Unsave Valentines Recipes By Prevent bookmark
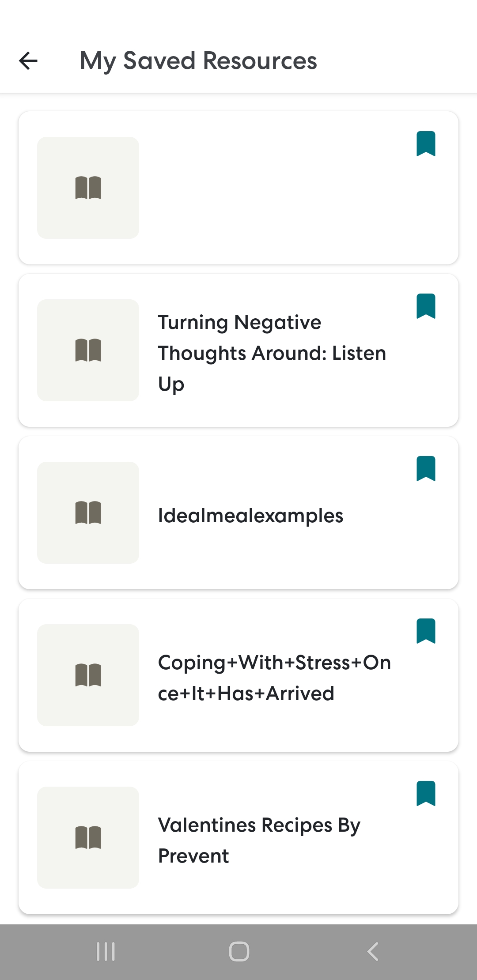This screenshot has height=980, width=477. click(x=426, y=794)
